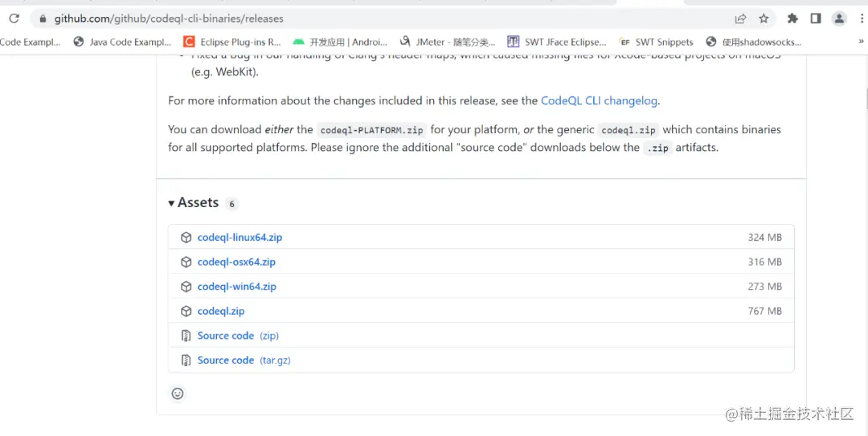Viewport: 868px width, 436px height.
Task: Open the Extensions puzzle icon
Action: [x=792, y=18]
